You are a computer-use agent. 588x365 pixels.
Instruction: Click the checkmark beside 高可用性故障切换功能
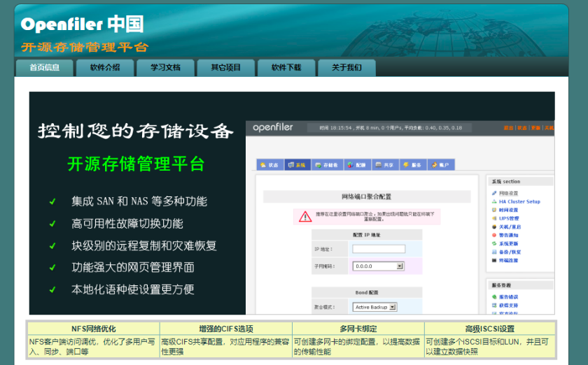click(52, 224)
